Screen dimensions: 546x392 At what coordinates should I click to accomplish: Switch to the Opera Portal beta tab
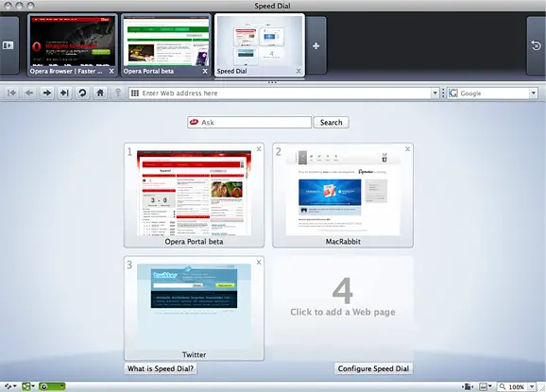click(166, 45)
